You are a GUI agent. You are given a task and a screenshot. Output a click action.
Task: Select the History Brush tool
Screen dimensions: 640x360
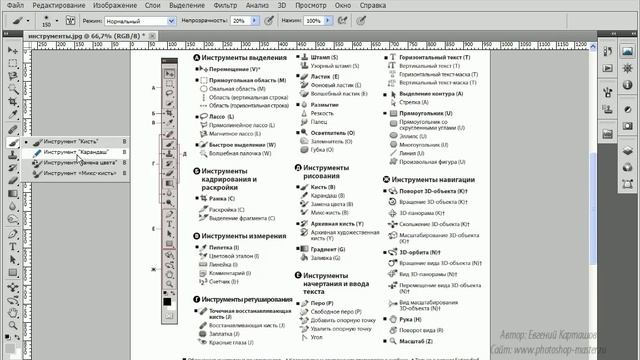tap(13, 168)
